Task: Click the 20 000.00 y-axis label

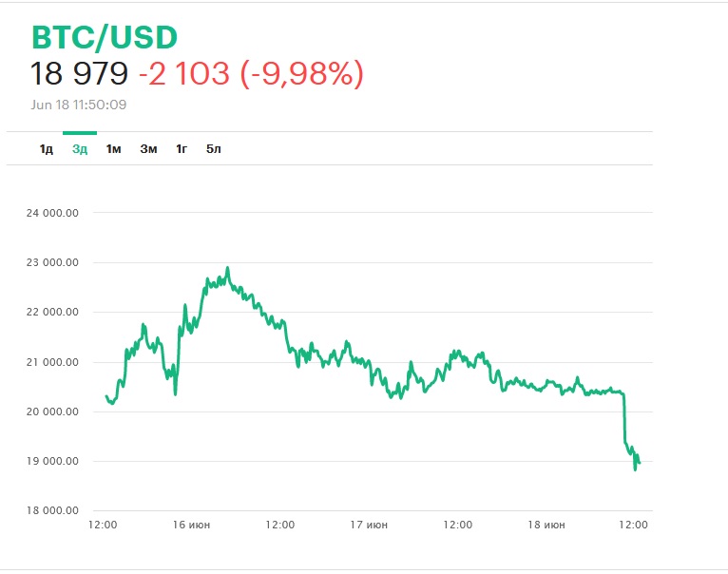Action: tap(52, 412)
